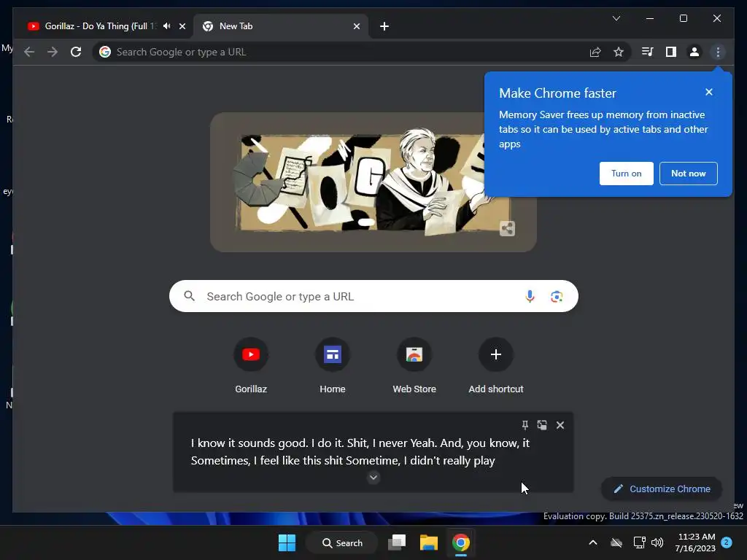Open network status tray icon

(x=639, y=542)
